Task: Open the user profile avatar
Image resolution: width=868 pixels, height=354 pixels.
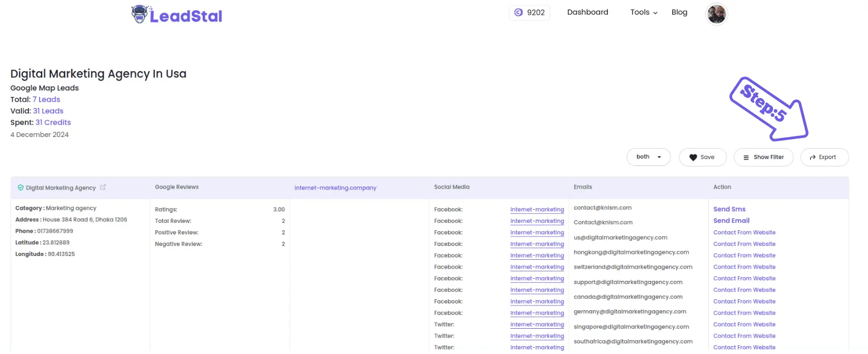Action: (716, 14)
